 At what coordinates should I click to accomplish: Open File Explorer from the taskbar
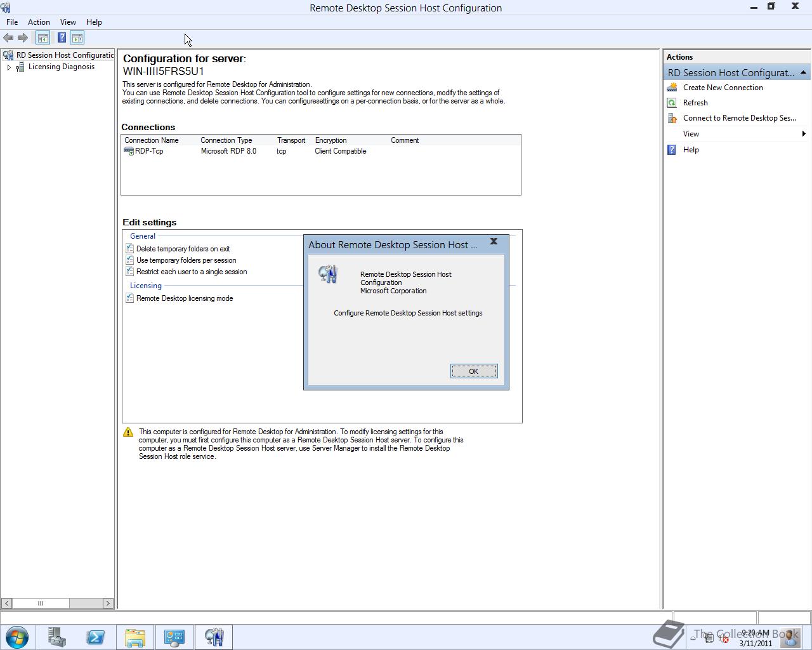[x=134, y=637]
